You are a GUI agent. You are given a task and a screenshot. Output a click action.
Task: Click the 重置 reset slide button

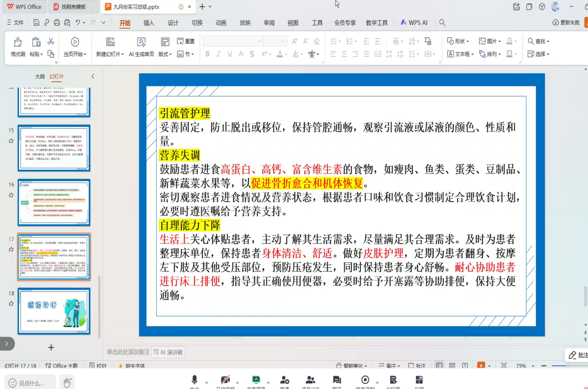[x=186, y=41]
